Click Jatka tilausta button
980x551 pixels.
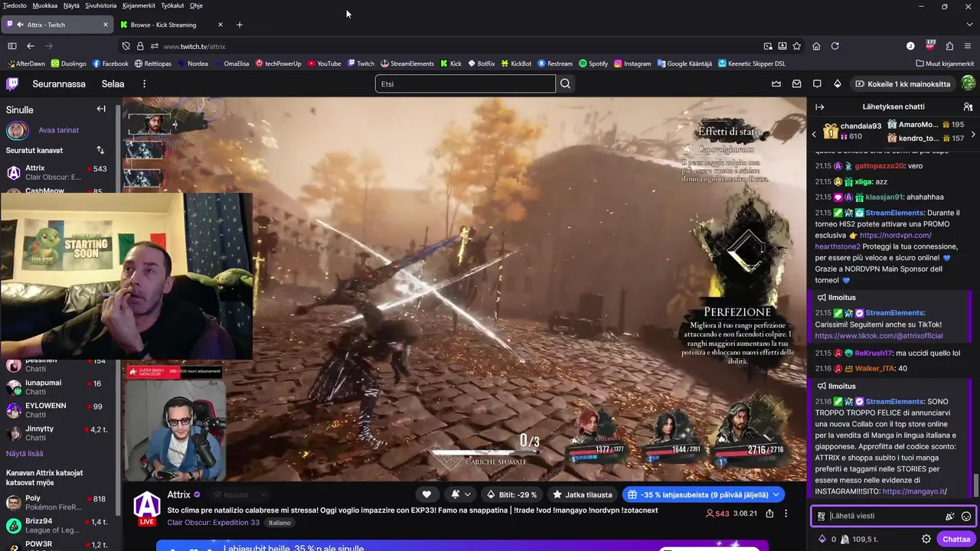583,494
